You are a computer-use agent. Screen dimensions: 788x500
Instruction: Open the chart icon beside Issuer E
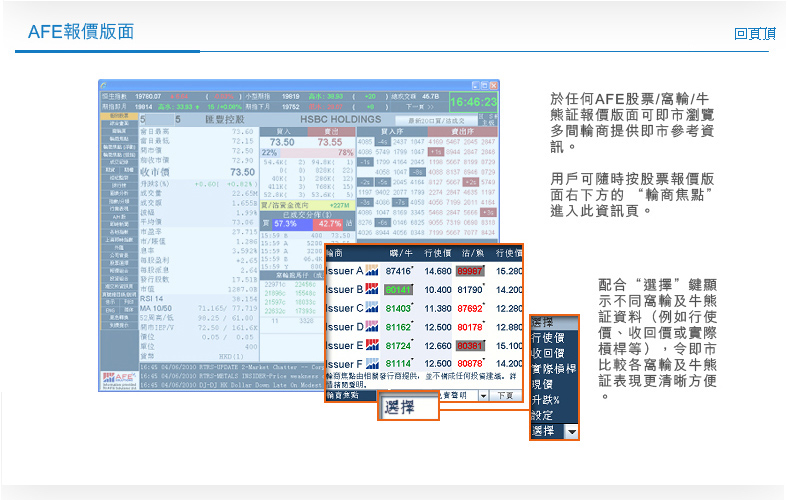371,345
